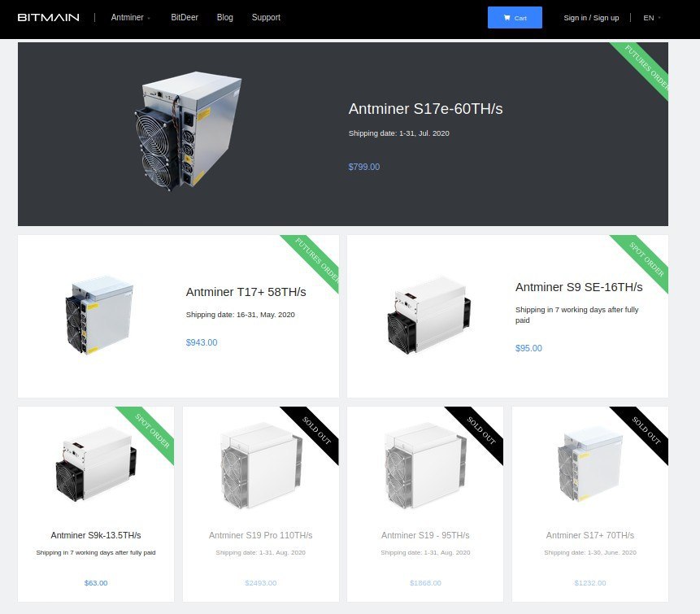The image size is (700, 614).
Task: Open the Antminer S19 - 95TH/s image
Action: [x=425, y=465]
